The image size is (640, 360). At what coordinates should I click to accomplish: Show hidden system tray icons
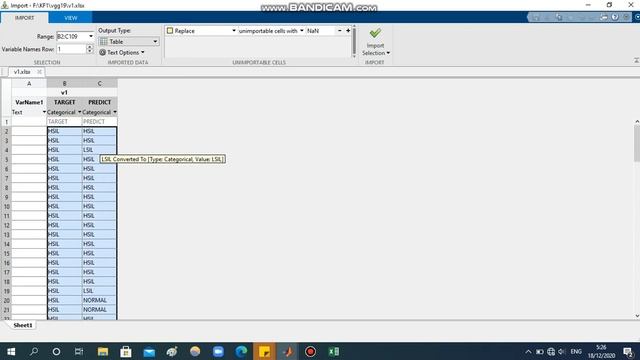coord(528,351)
